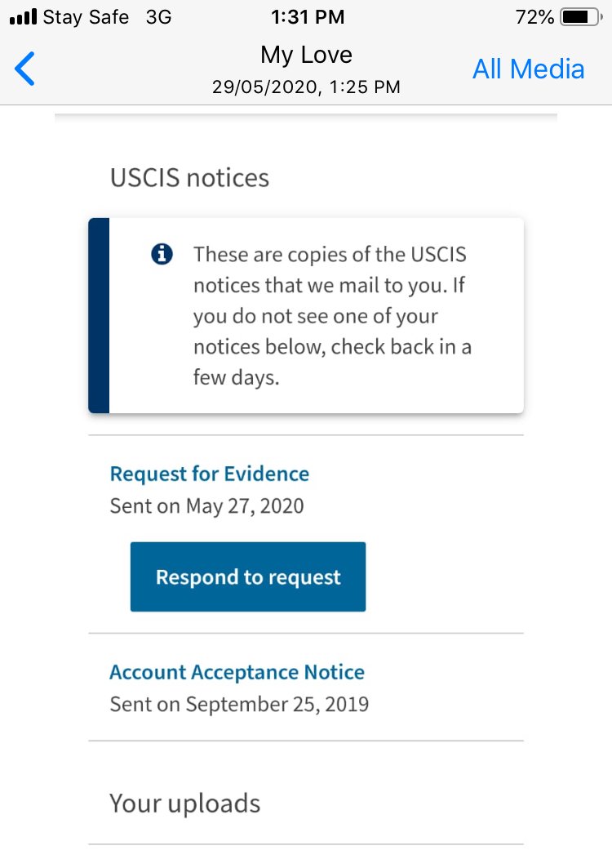
Task: Tap the battery icon in status bar
Action: tap(581, 17)
